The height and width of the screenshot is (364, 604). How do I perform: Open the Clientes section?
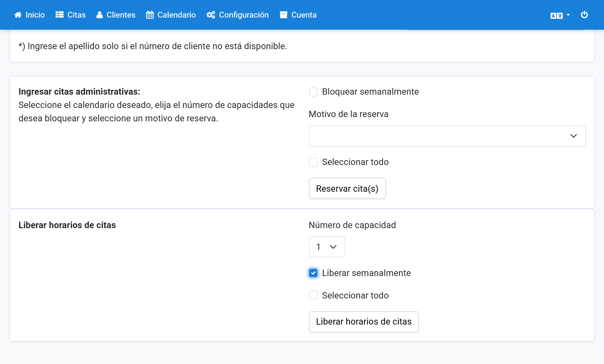(x=116, y=15)
